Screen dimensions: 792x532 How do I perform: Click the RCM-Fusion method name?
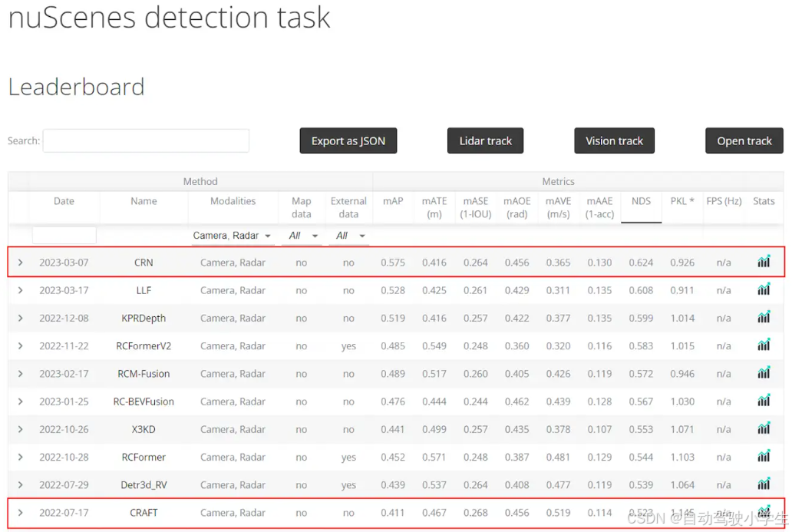[x=144, y=373]
